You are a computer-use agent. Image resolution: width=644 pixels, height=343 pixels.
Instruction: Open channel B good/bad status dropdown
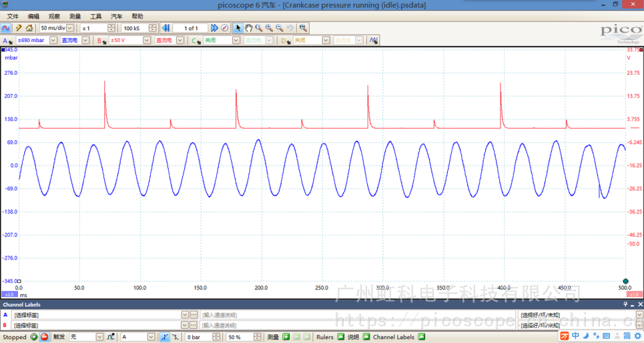point(639,325)
